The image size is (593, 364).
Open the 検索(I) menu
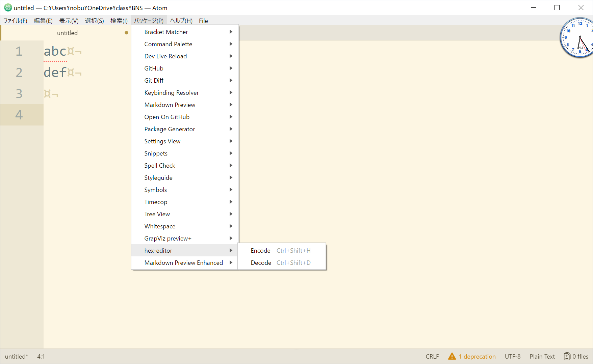point(119,21)
